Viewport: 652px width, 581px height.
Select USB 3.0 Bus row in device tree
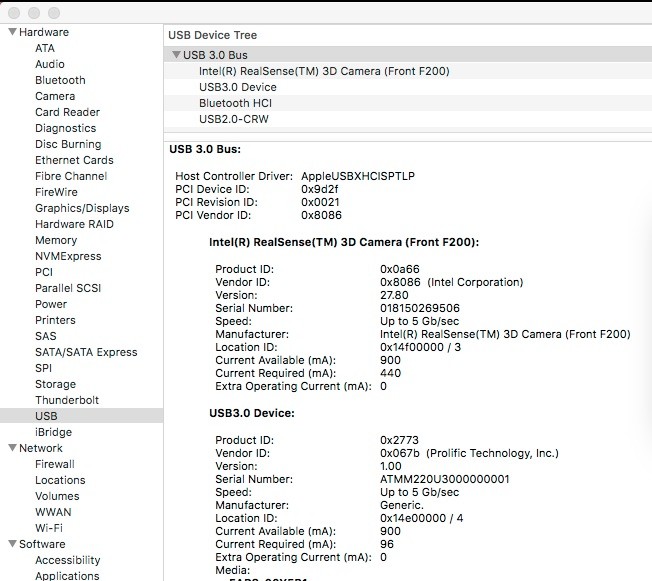[408, 55]
